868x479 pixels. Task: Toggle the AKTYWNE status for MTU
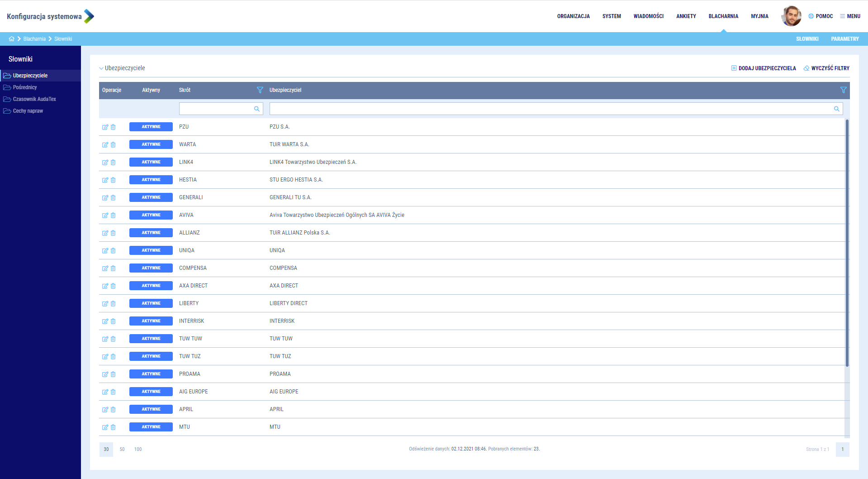[151, 427]
